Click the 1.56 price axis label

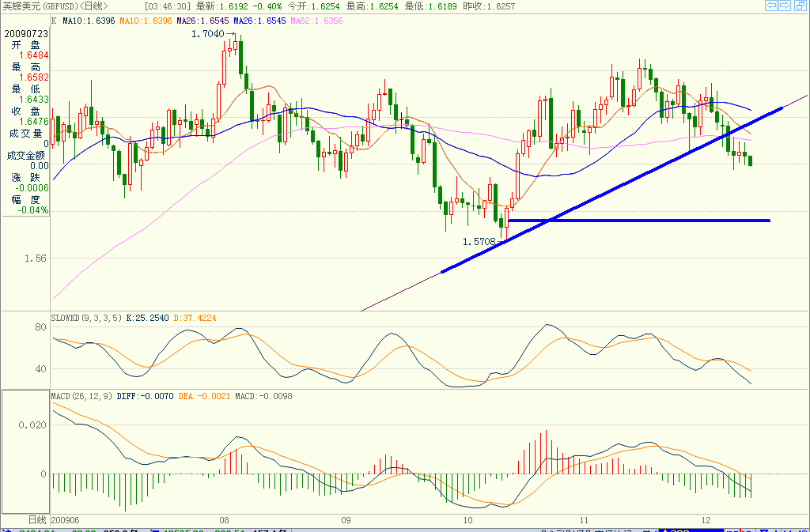pos(35,258)
